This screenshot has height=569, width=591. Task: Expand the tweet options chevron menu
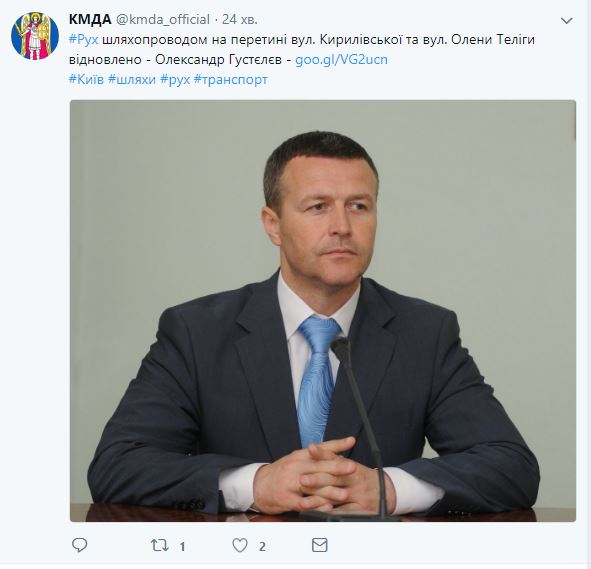click(567, 21)
